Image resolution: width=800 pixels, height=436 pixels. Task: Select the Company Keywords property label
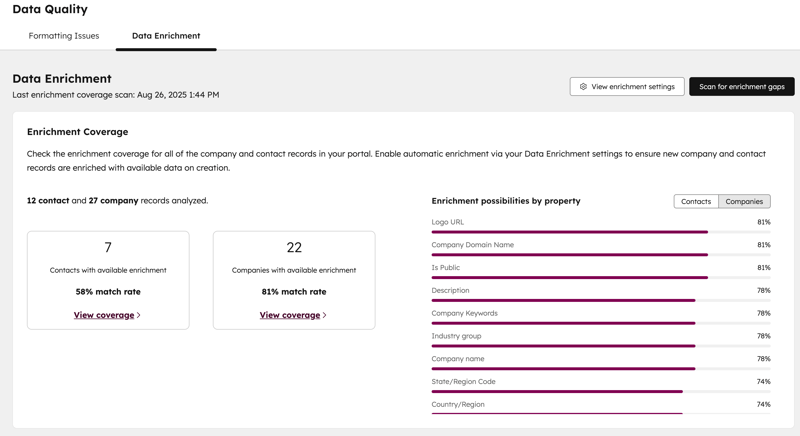point(464,313)
